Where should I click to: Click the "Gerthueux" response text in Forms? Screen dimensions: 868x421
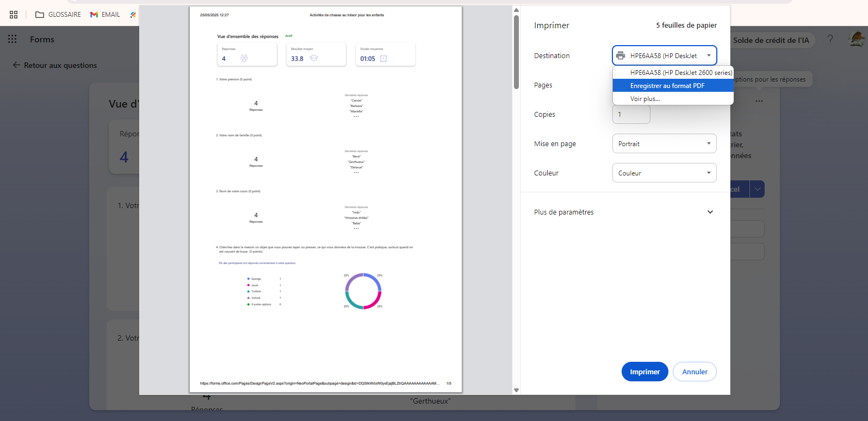(x=430, y=401)
